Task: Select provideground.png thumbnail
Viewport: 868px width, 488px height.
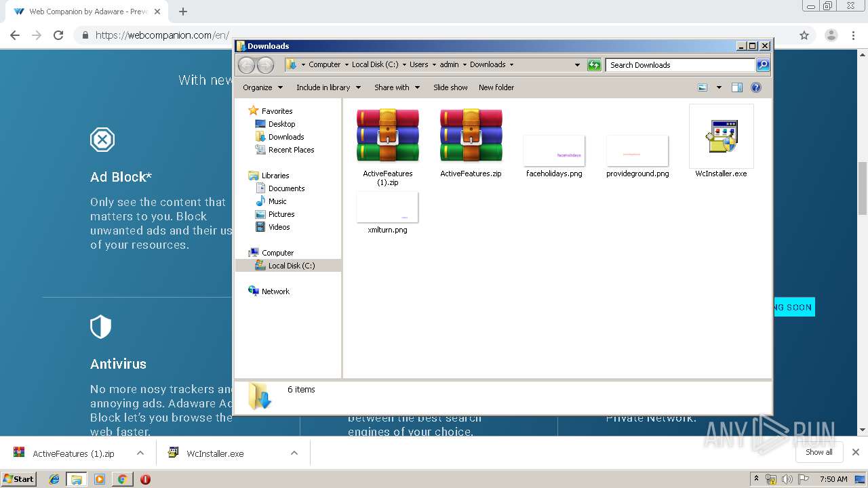Action: click(x=637, y=150)
